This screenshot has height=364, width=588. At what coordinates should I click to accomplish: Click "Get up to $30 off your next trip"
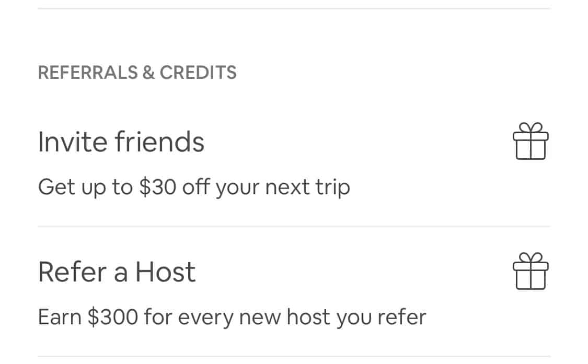click(x=194, y=187)
